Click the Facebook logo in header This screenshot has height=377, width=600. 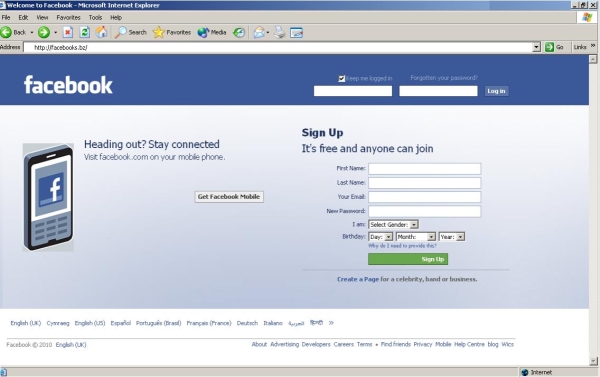(x=68, y=85)
